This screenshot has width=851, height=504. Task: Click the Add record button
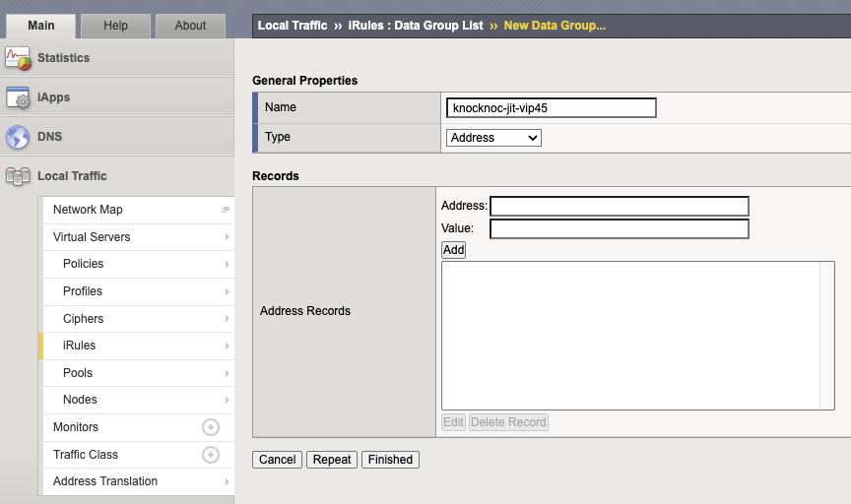coord(453,250)
